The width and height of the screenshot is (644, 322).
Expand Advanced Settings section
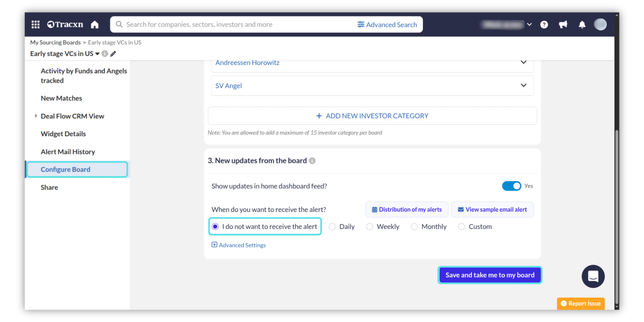[239, 245]
